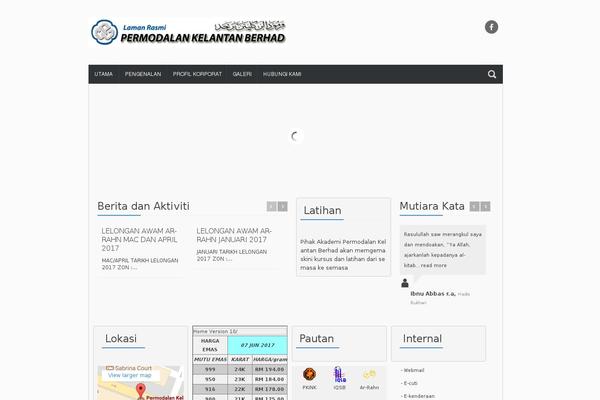Go to next Berita dan Aktiviti item
The height and width of the screenshot is (400, 600).
282,206
